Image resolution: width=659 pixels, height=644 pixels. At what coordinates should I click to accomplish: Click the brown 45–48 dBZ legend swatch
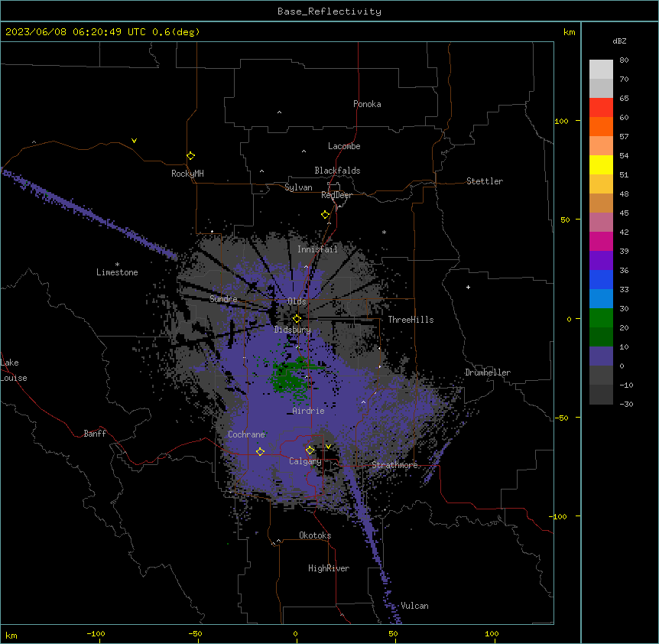601,203
